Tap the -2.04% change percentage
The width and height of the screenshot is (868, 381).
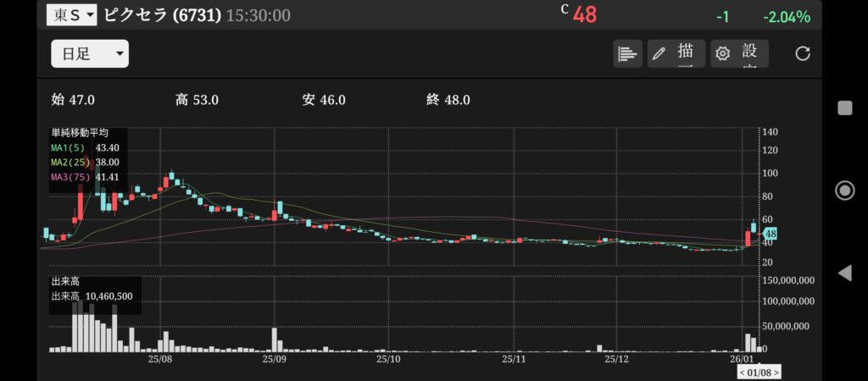click(x=786, y=17)
